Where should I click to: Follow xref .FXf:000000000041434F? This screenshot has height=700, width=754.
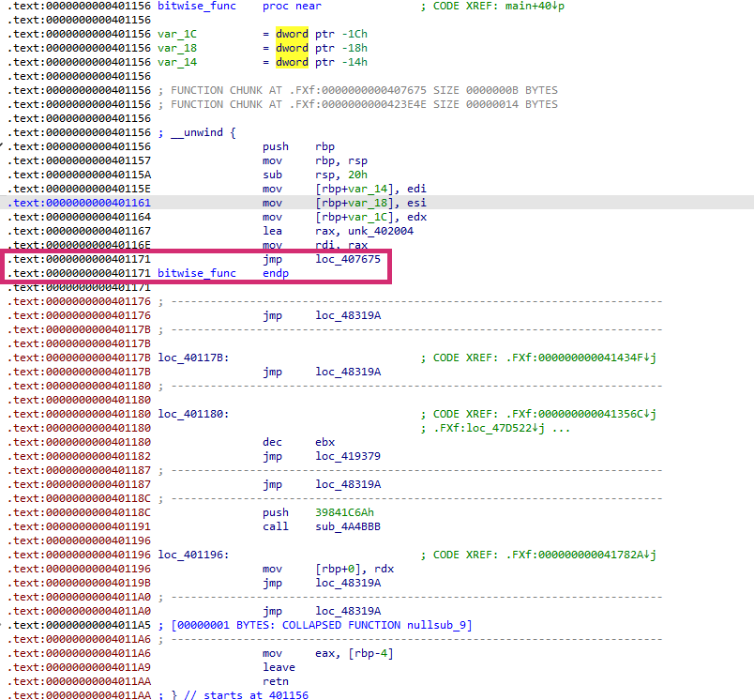click(581, 358)
